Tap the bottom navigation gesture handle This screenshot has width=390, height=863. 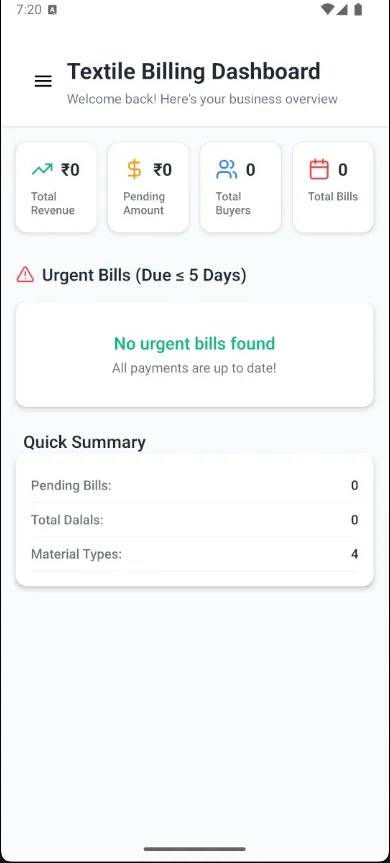[x=195, y=849]
